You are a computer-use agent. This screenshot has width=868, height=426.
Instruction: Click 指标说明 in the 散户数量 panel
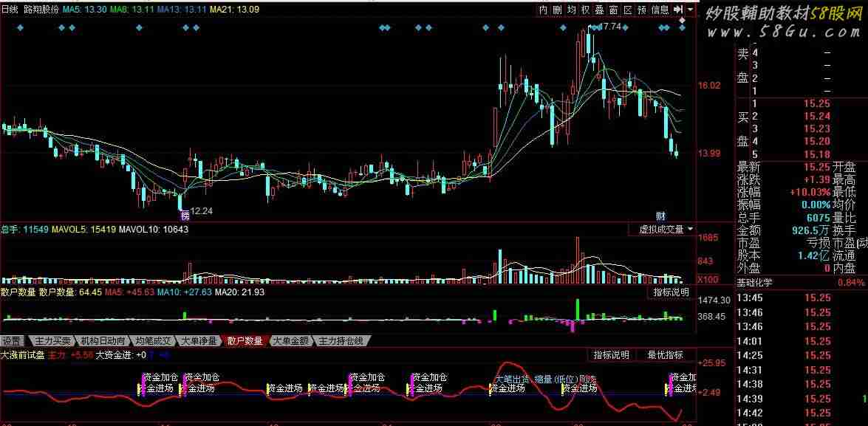tap(671, 292)
